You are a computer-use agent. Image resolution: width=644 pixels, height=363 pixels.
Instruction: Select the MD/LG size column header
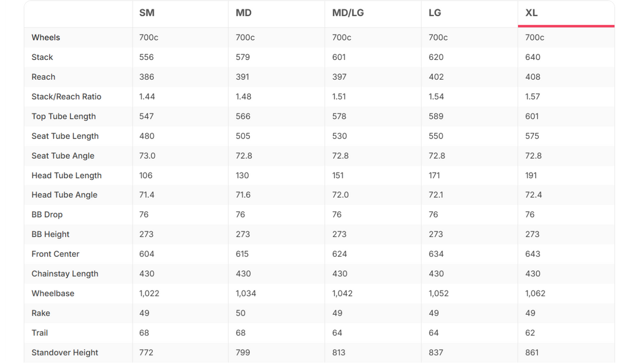[x=348, y=13]
